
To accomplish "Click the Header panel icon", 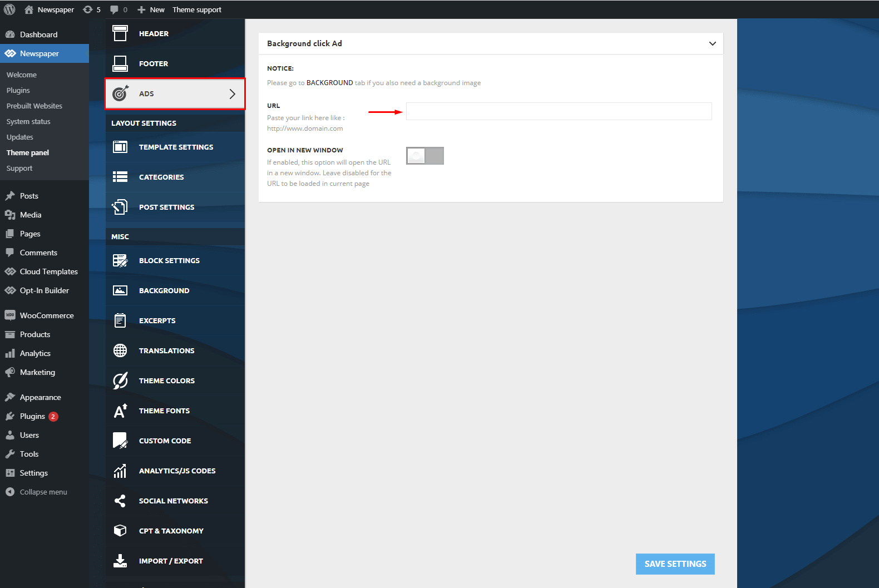I will point(120,33).
